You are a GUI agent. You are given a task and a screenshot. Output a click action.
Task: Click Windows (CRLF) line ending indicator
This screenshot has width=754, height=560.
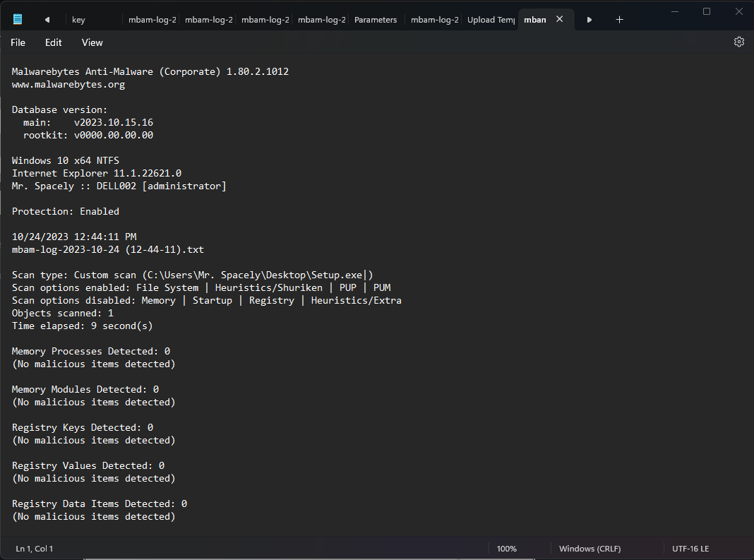590,549
